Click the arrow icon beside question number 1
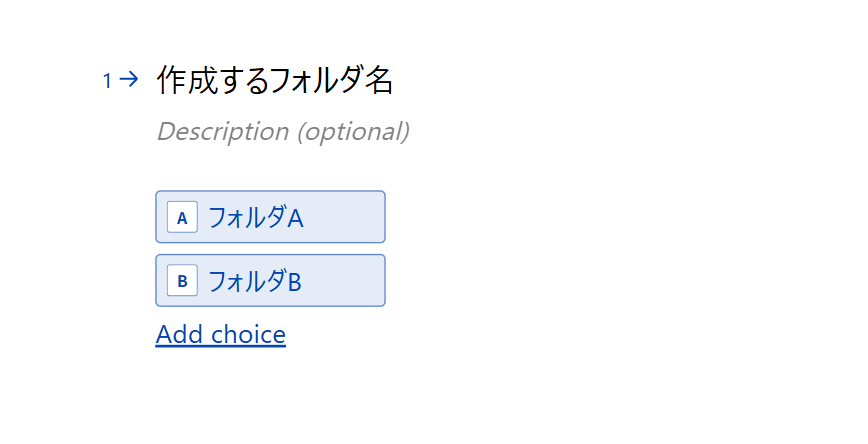Screen dimensions: 868x444 pos(128,80)
